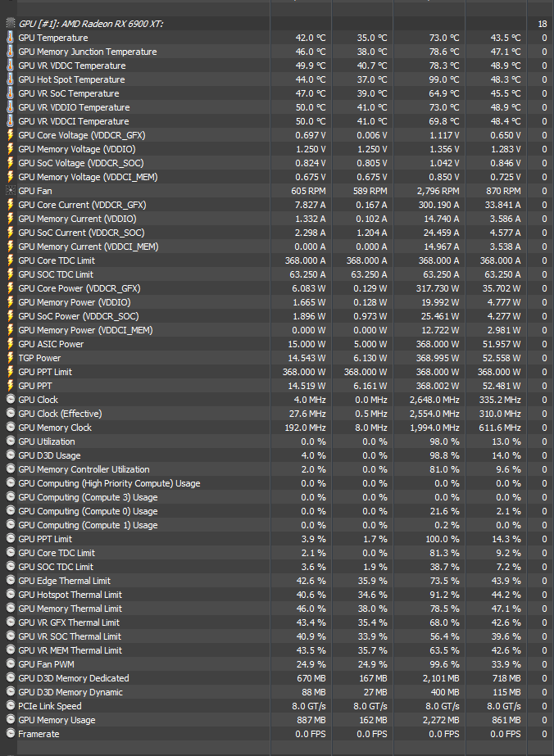Click the 51.957 W ASIC Power average value
Viewport: 554px width, 756px height.
click(x=499, y=344)
